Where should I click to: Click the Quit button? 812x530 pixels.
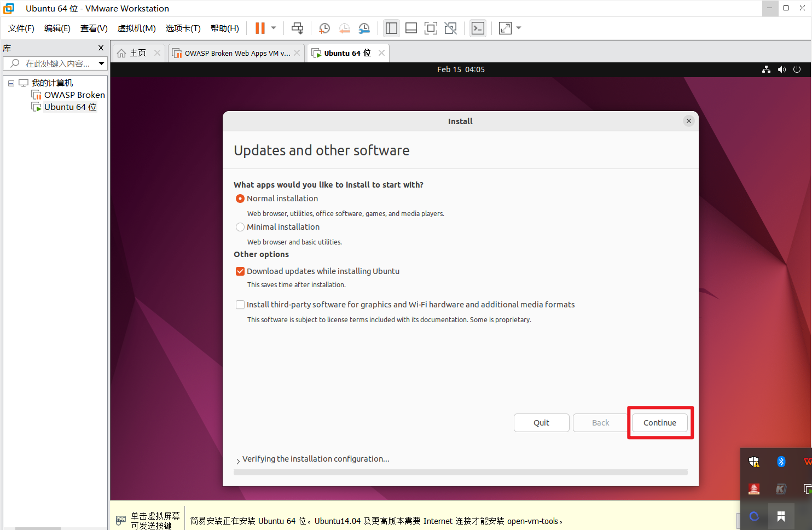542,423
